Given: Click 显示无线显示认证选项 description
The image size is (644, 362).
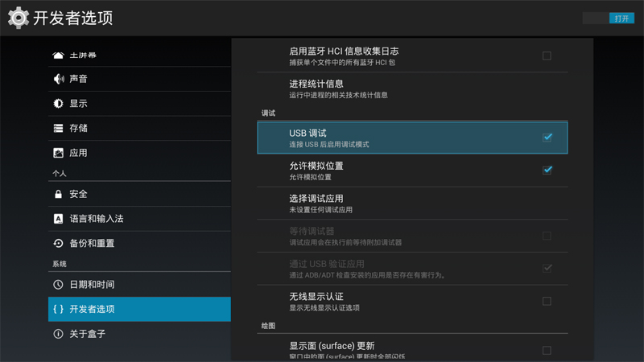Looking at the screenshot, I should pos(324,308).
